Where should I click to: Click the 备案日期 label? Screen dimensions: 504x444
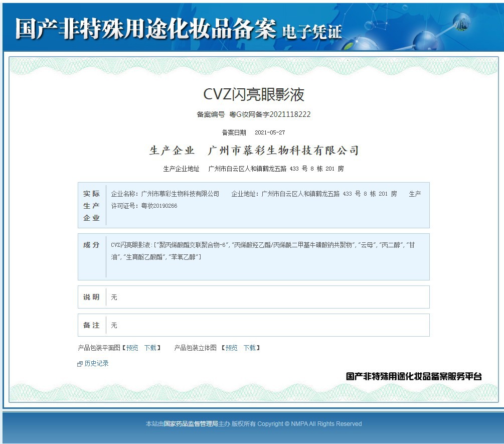point(234,132)
